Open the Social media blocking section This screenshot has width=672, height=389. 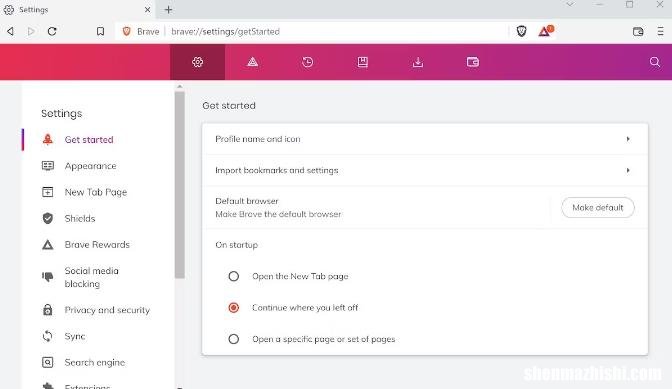(x=91, y=277)
